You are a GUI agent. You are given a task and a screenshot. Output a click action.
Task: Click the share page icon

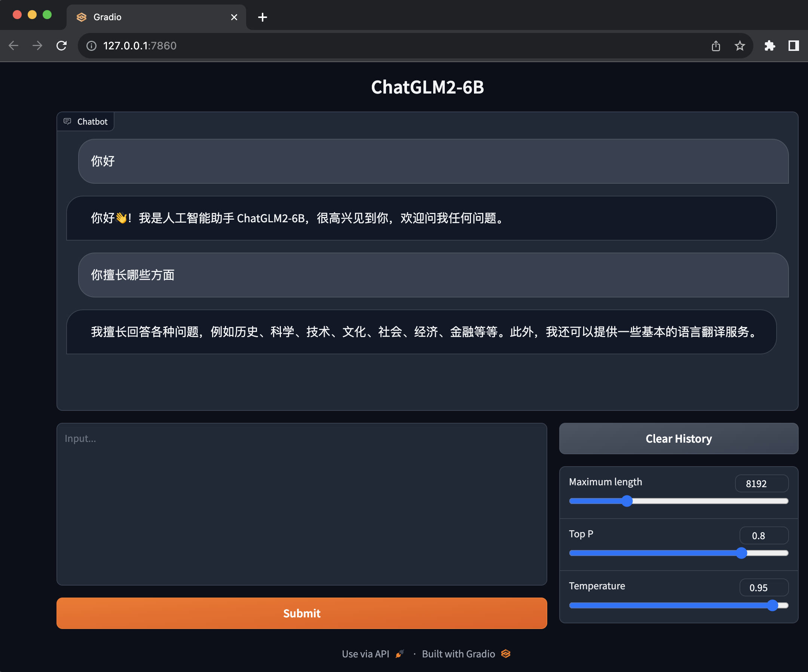[x=716, y=46]
